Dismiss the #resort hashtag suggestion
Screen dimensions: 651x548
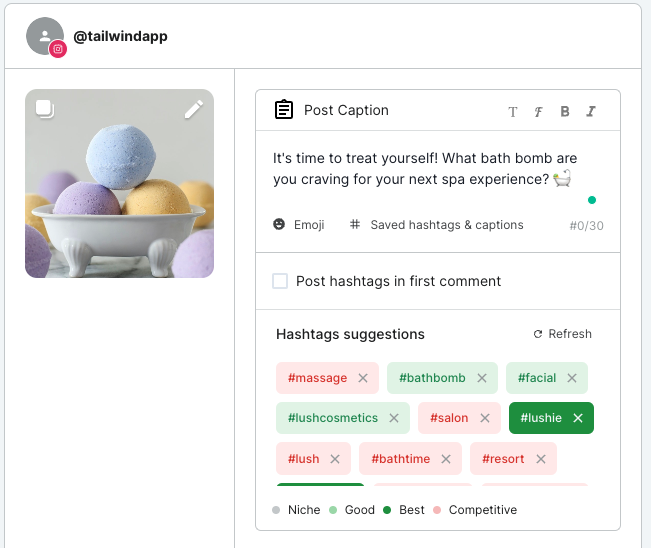pyautogui.click(x=541, y=459)
